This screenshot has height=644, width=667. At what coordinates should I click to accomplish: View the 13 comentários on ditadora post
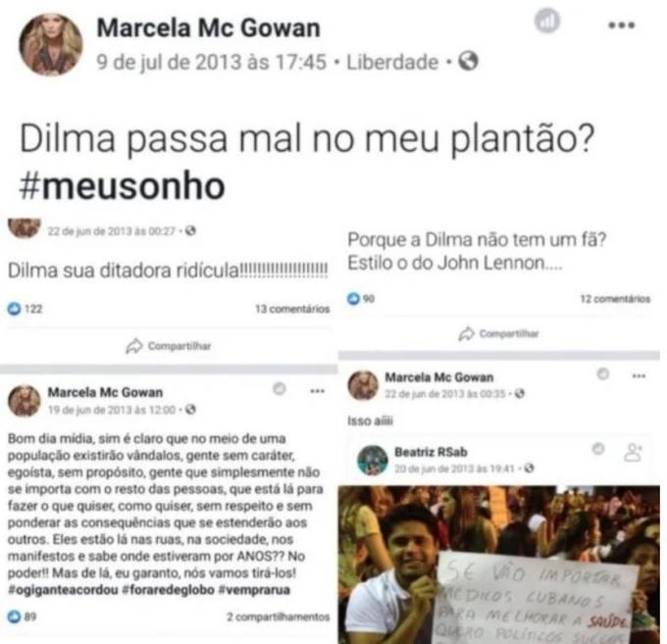(292, 309)
